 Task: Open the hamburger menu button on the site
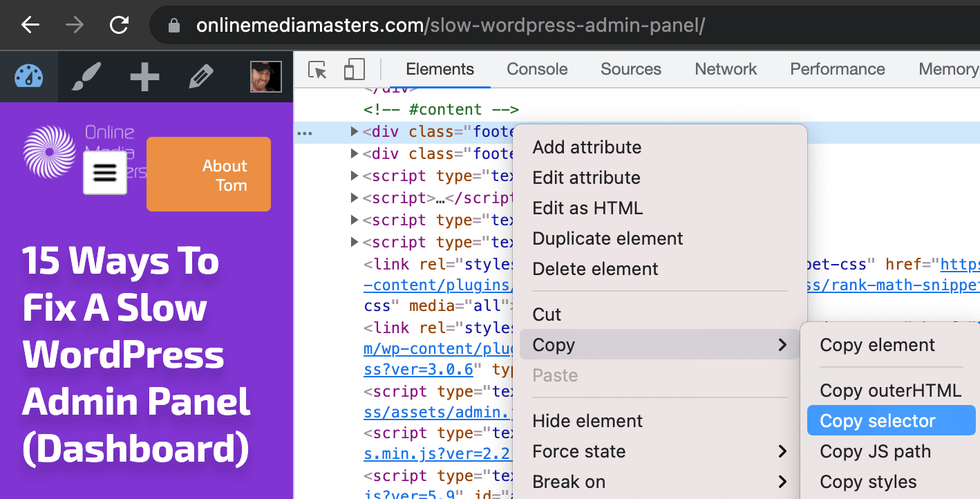[x=105, y=173]
